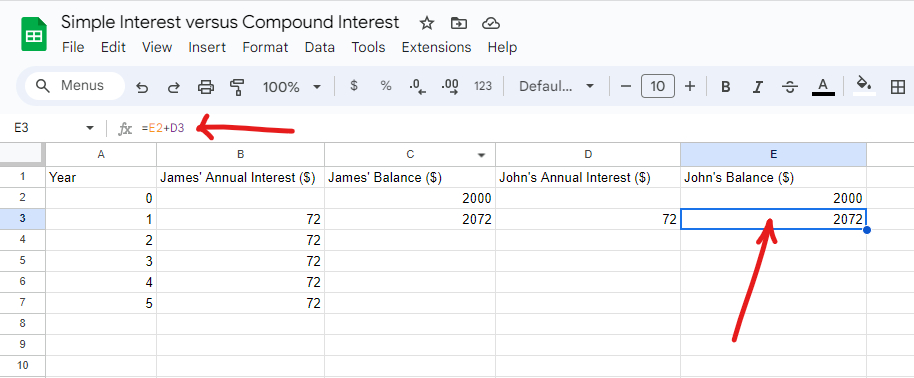This screenshot has width=914, height=378.
Task: Open the fill color picker
Action: 864,85
